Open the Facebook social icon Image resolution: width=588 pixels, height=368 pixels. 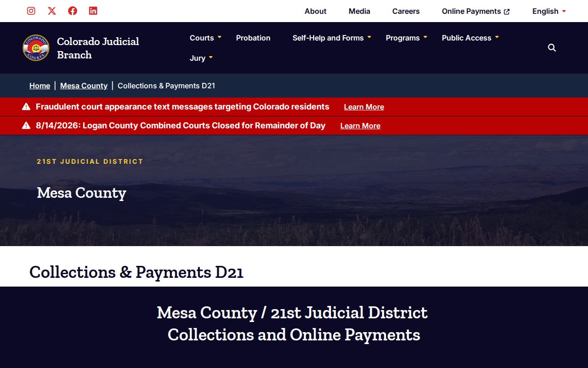pyautogui.click(x=73, y=11)
